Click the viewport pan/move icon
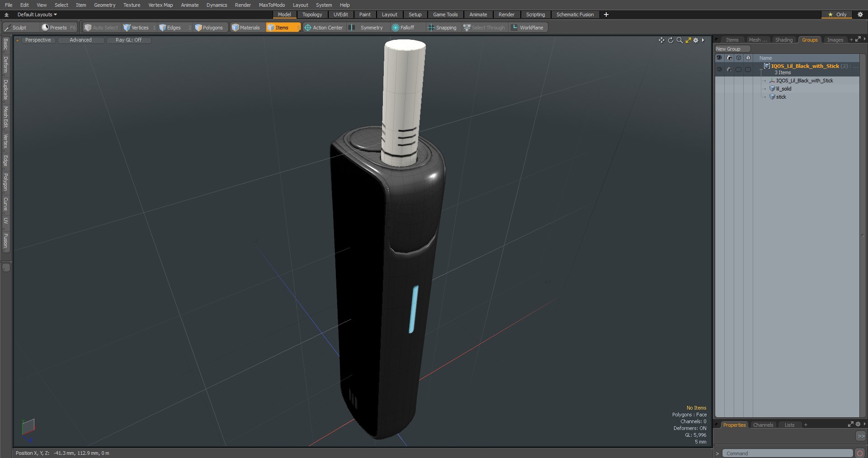The width and height of the screenshot is (868, 458). coord(661,40)
